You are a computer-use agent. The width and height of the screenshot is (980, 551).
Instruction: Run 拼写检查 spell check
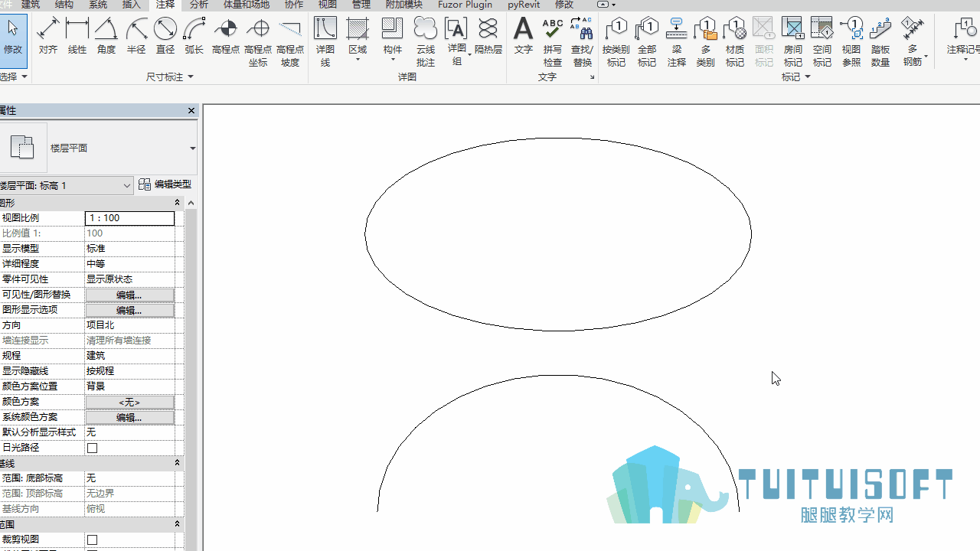click(553, 41)
